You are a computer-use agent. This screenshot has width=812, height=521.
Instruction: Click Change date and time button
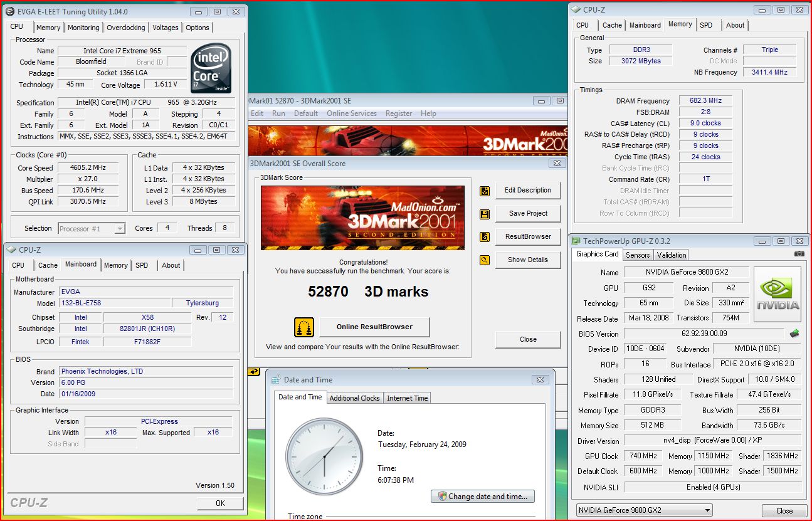coord(483,497)
